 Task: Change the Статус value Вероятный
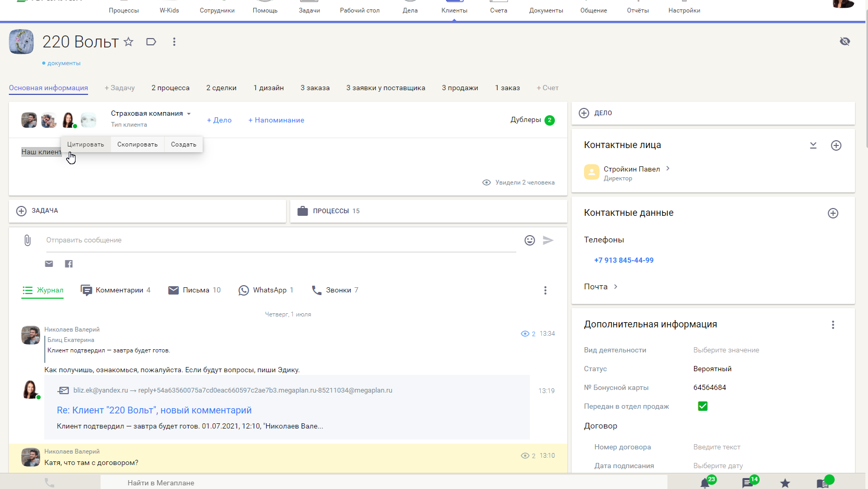[712, 369]
